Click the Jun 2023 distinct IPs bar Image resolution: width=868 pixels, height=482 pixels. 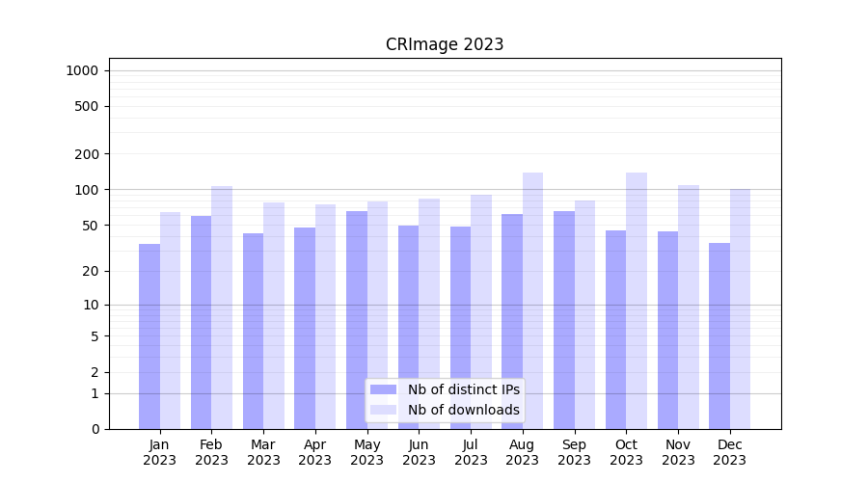tap(408, 328)
